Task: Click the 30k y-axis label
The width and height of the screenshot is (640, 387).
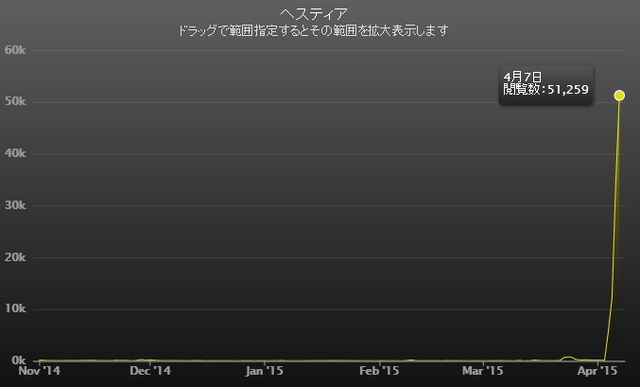Action: (x=15, y=205)
